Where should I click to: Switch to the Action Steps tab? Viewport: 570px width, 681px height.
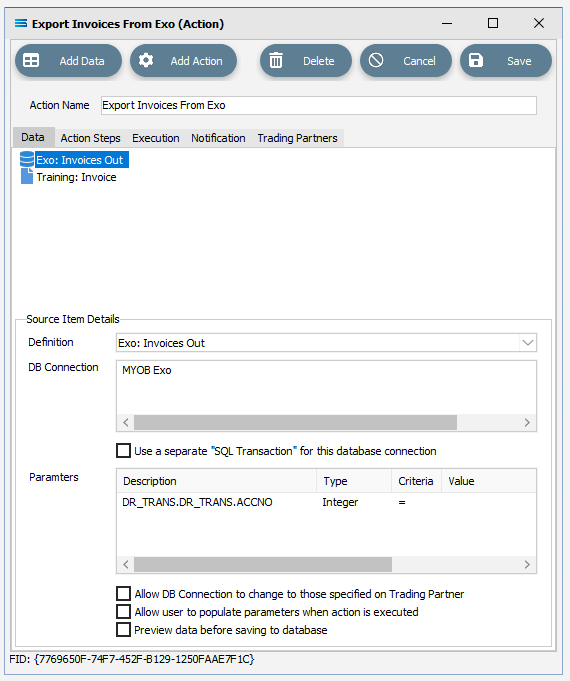(90, 138)
